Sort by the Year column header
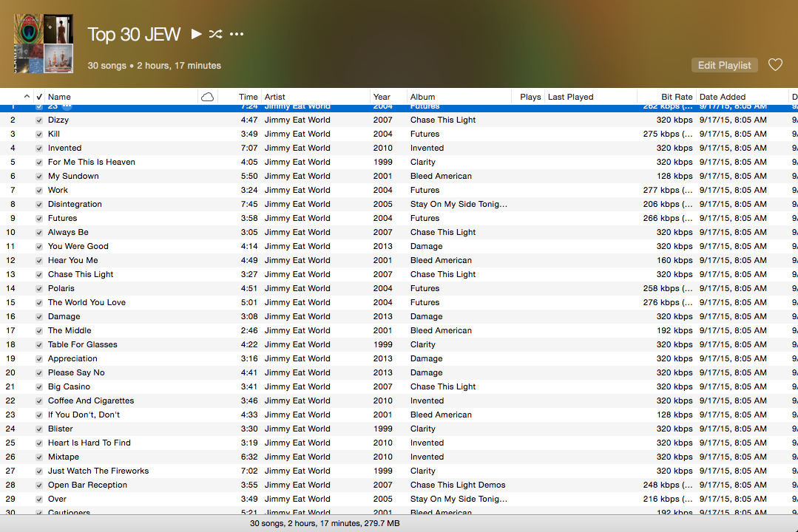 (382, 97)
